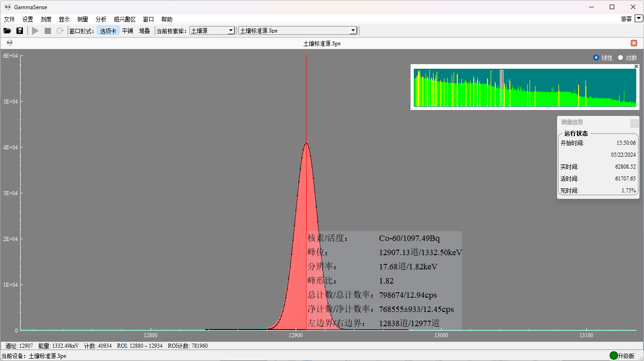The image size is (644, 361).
Task: Open a spectrum file via folder icon
Action: (7, 31)
